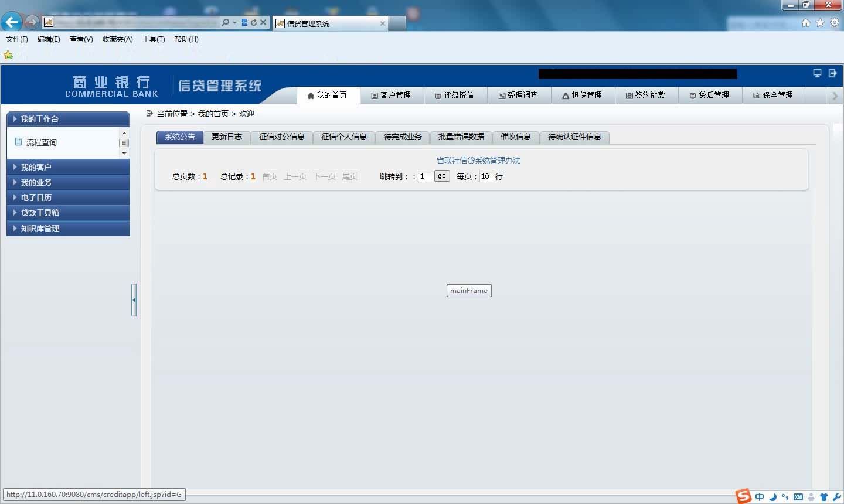Open the 评级授信 navigation tab

tap(455, 95)
